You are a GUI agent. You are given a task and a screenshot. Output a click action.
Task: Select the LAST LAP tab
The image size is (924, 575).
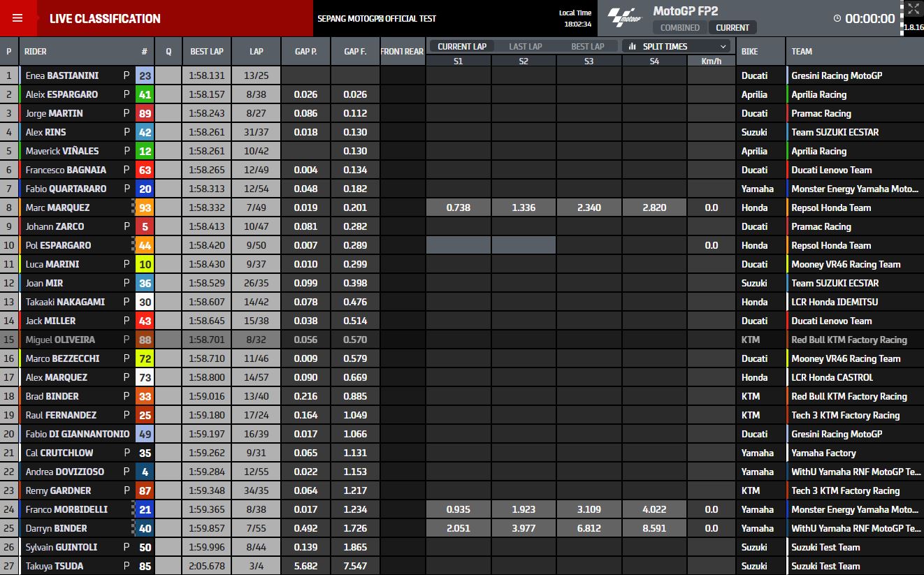click(x=526, y=46)
